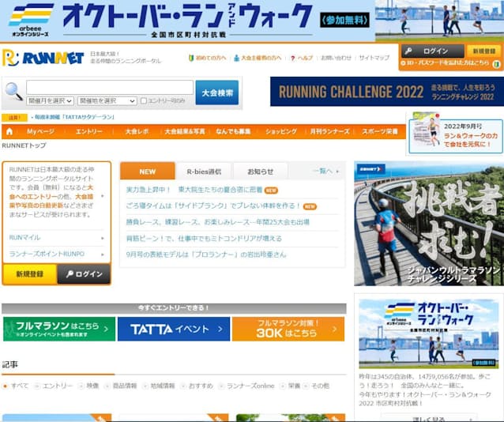Image resolution: width=504 pixels, height=422 pixels.
Task: Expand RUNNET description arrow in sidebar
Action: [x=103, y=196]
